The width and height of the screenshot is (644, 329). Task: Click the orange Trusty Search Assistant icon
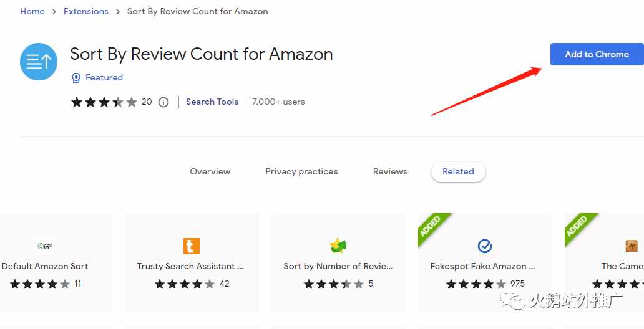(192, 246)
